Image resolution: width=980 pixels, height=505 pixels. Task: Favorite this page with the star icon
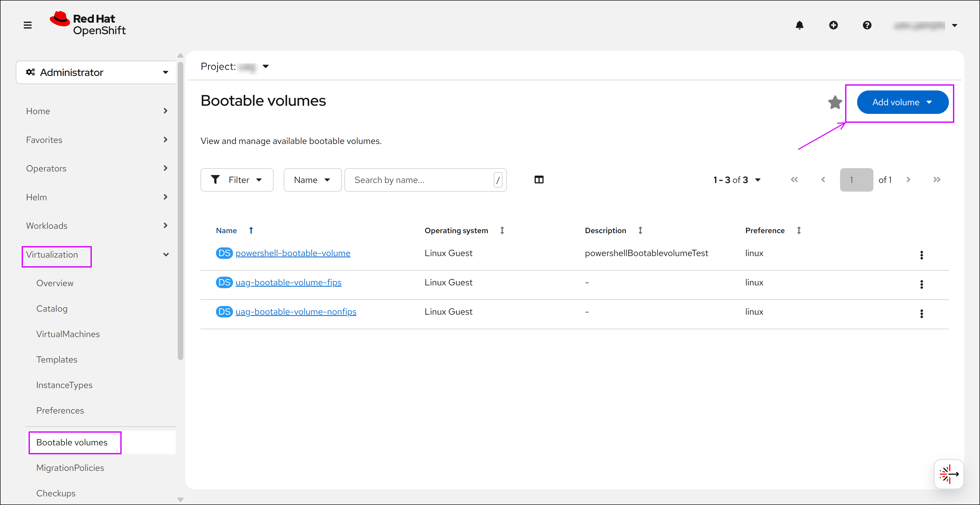click(x=835, y=102)
